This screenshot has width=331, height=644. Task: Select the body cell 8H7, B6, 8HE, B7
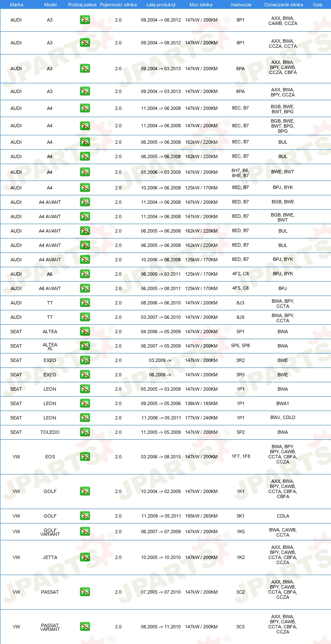[x=240, y=172]
